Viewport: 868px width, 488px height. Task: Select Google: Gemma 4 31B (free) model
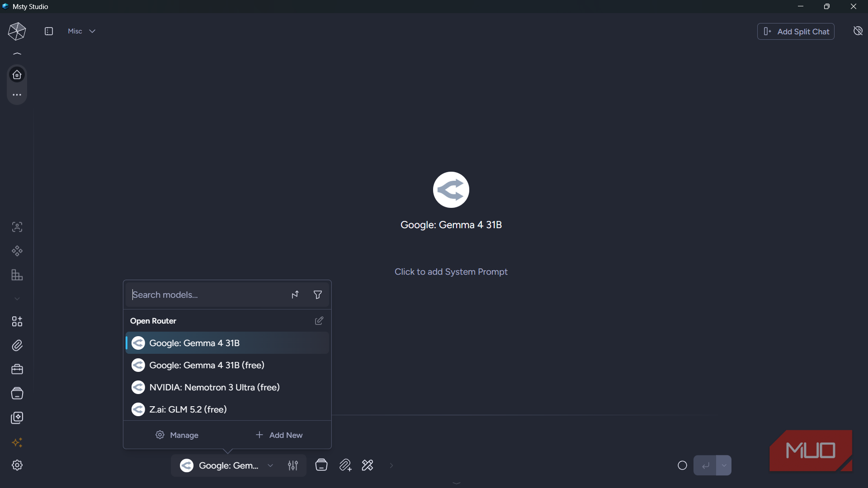227,365
